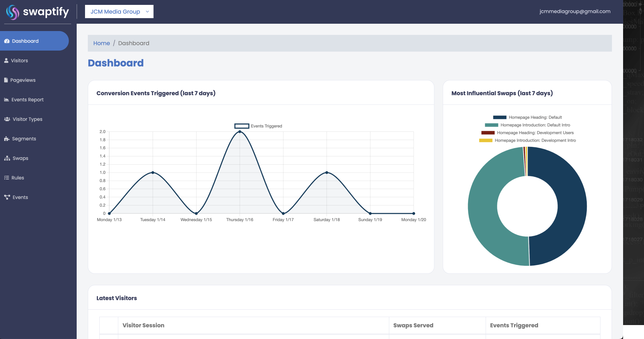Toggle the Events Triggered legend item
Viewport: 644px width, 339px height.
coord(259,126)
